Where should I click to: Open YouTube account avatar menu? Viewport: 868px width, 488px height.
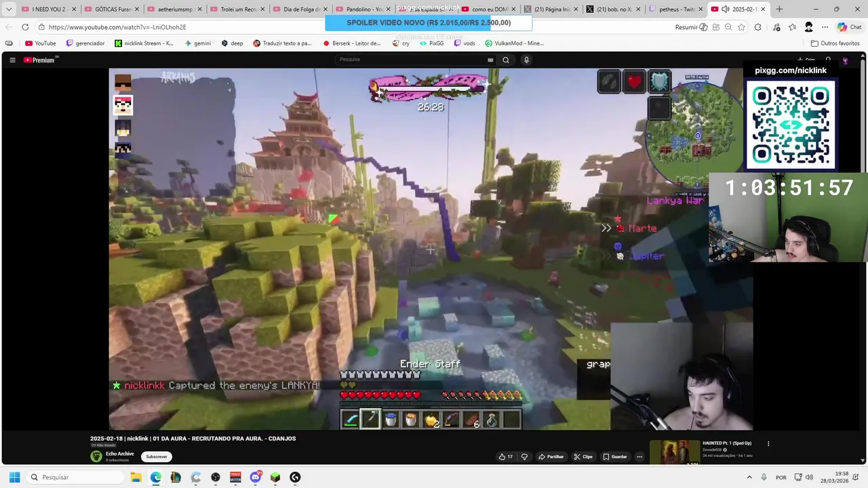click(x=845, y=60)
